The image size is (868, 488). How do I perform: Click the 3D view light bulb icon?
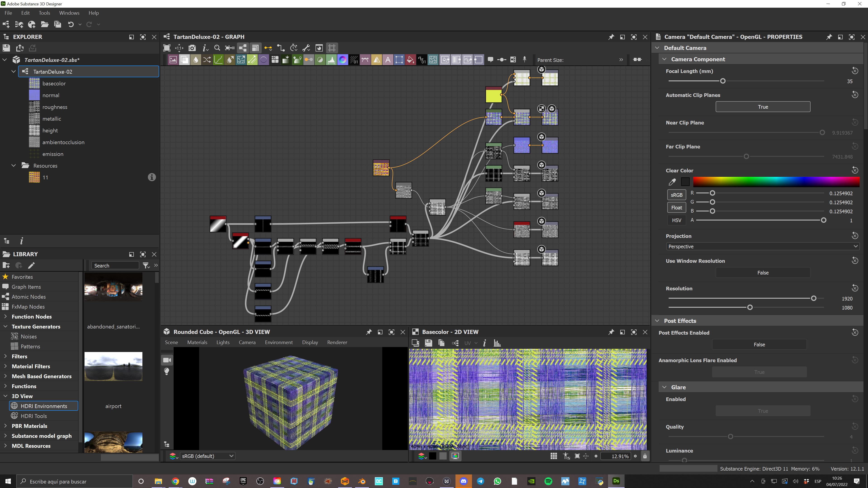coord(166,371)
